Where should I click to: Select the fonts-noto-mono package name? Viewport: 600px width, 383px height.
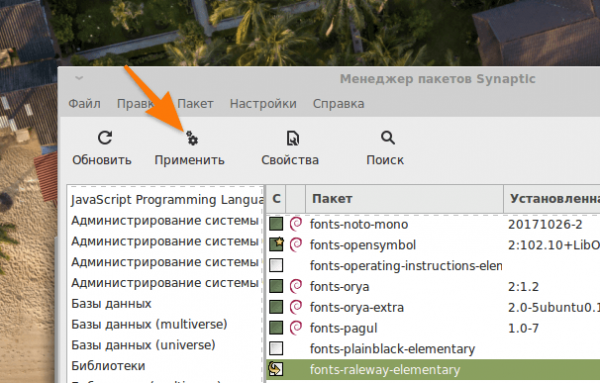359,224
